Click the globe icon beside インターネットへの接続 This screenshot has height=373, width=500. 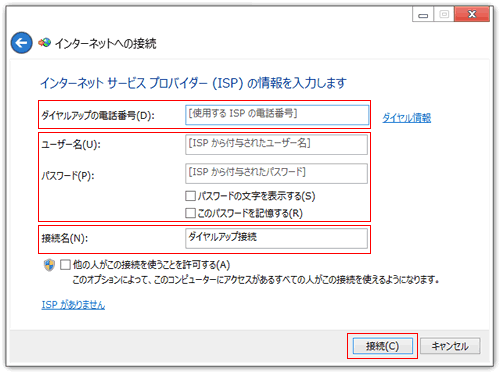click(44, 42)
